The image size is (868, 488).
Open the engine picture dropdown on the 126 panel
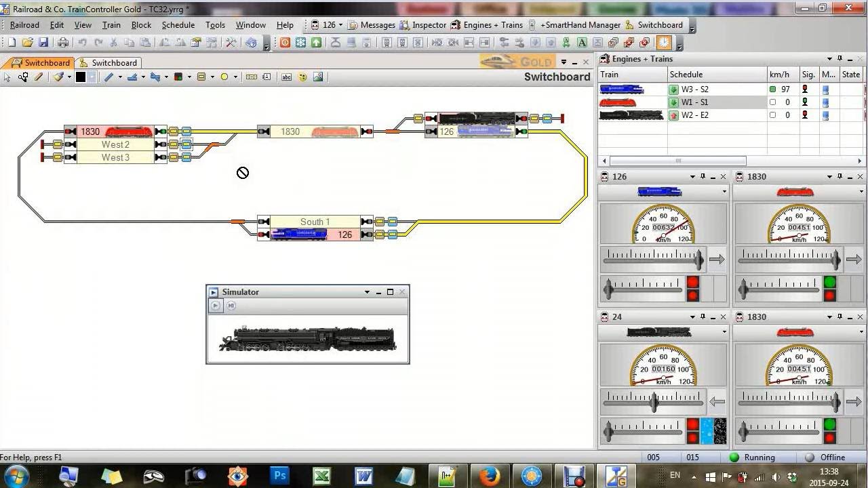[x=724, y=192]
